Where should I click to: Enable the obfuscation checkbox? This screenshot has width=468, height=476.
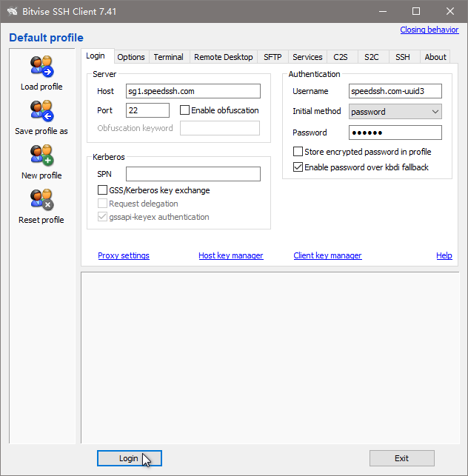(x=184, y=110)
